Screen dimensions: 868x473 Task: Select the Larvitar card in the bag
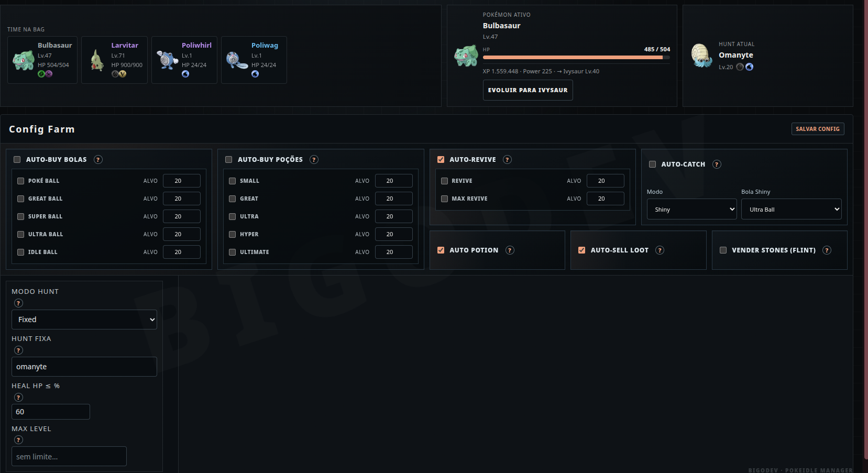tap(114, 60)
